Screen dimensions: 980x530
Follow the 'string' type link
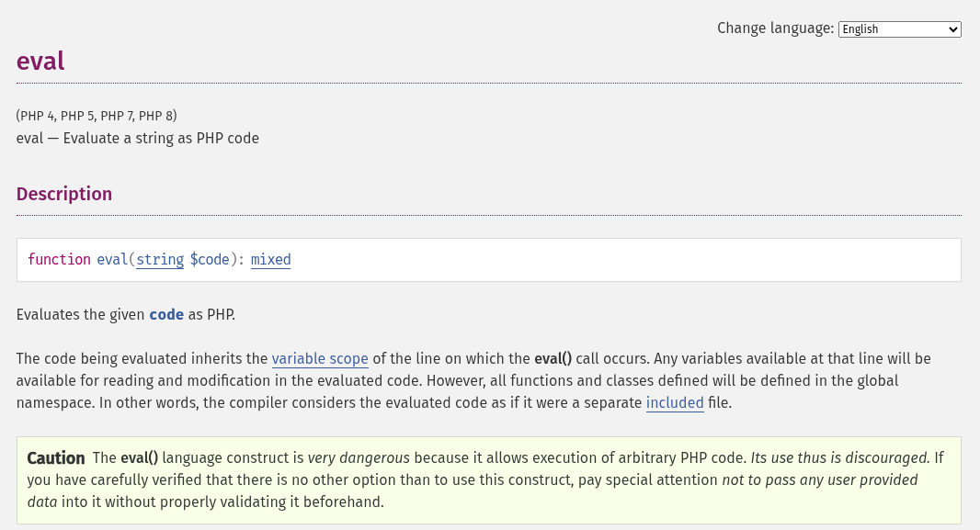160,260
